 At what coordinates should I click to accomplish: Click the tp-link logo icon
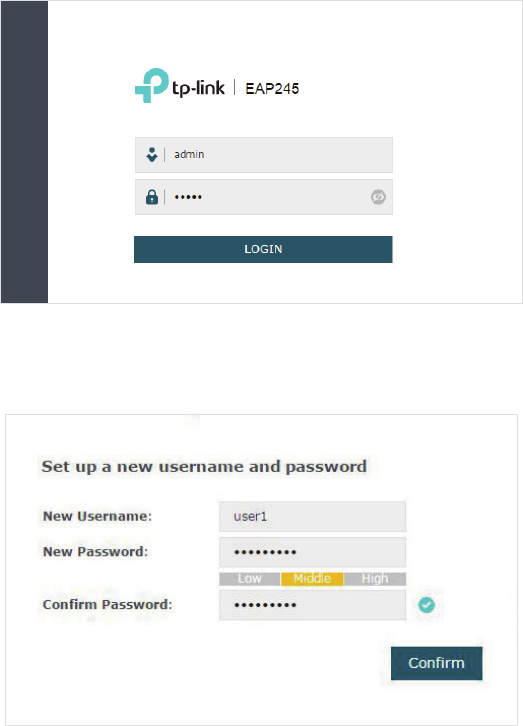point(152,85)
